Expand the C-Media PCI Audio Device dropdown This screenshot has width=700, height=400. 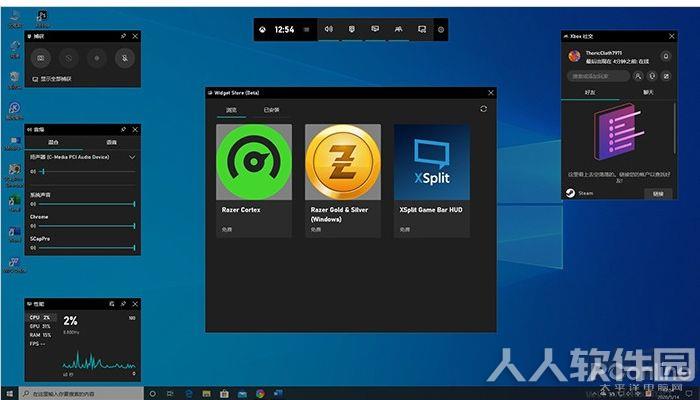click(x=132, y=157)
